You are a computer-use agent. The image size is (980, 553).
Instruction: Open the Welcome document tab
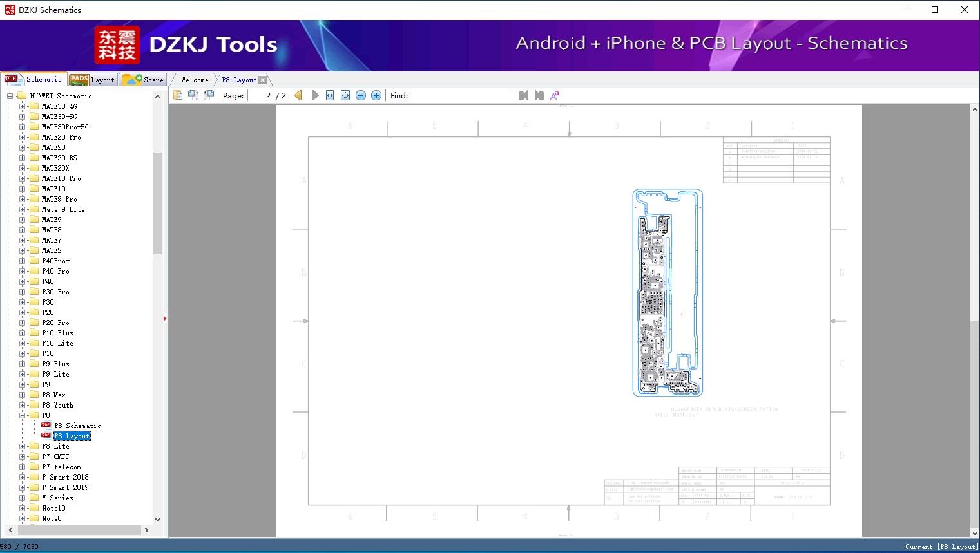pos(195,80)
